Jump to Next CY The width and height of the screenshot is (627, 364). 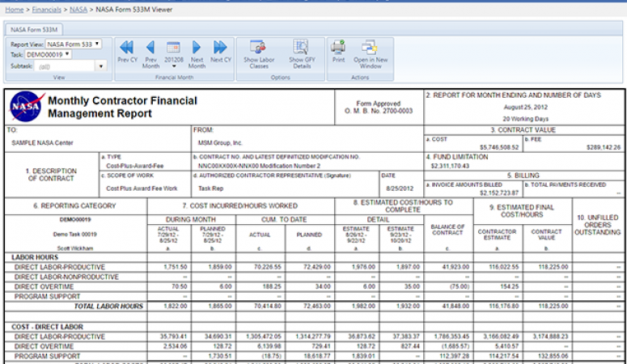pos(221,52)
